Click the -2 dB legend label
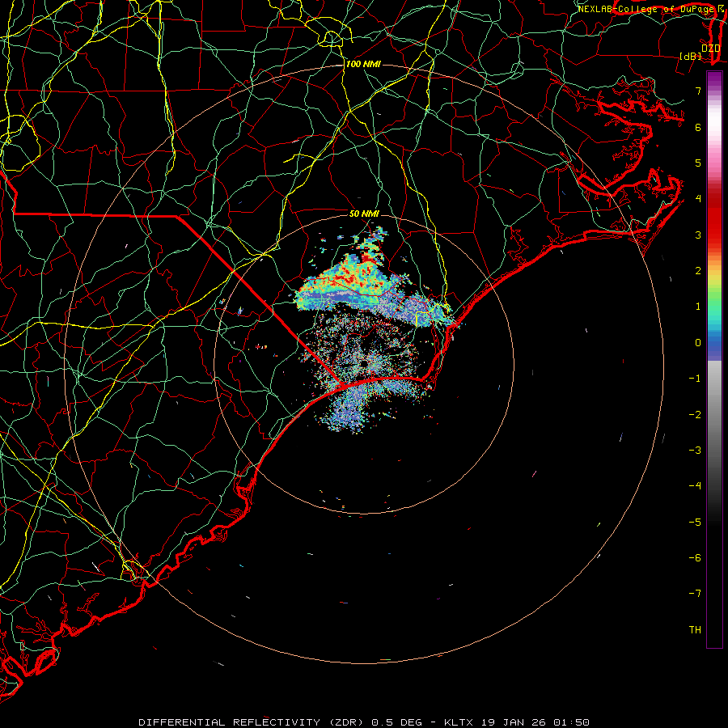This screenshot has height=728, width=728. (x=695, y=415)
